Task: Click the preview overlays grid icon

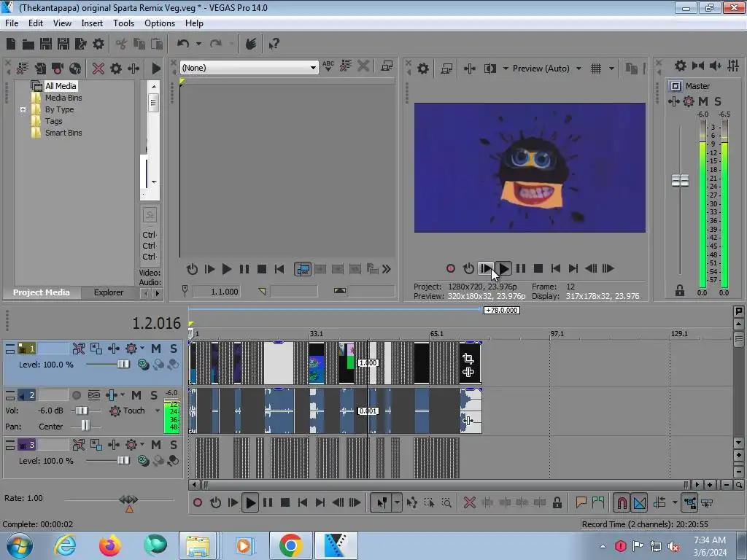Action: (595, 69)
